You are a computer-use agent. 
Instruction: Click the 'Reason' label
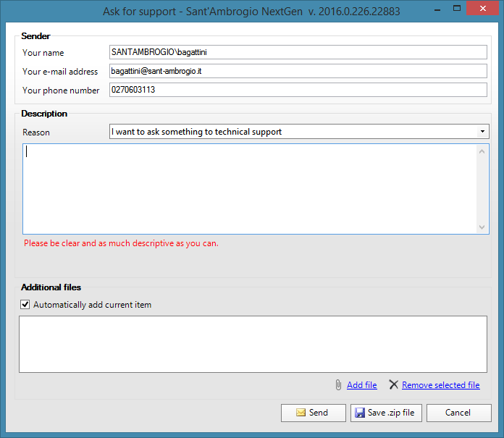coord(36,132)
